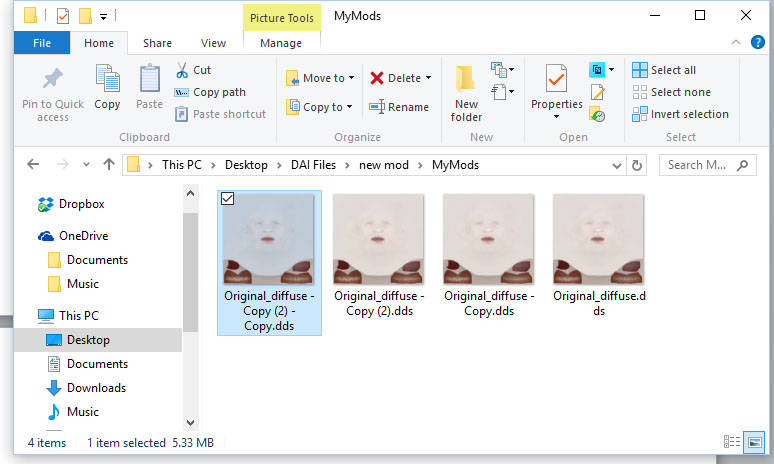The width and height of the screenshot is (774, 464).
Task: Minimize the ribbon with chevron
Action: click(x=736, y=42)
